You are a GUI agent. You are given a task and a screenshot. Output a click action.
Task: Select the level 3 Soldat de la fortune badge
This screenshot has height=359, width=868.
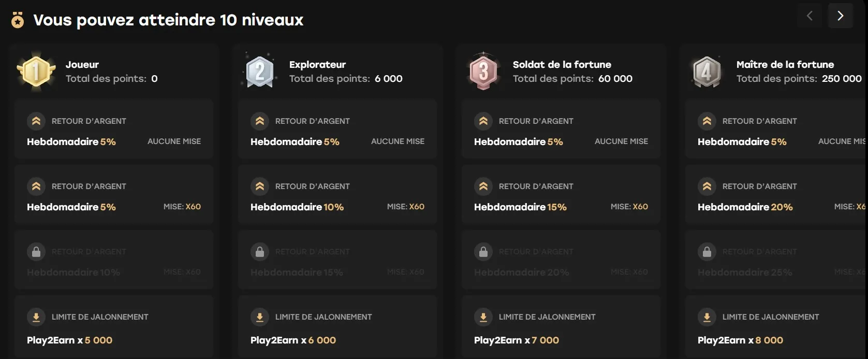coord(483,71)
